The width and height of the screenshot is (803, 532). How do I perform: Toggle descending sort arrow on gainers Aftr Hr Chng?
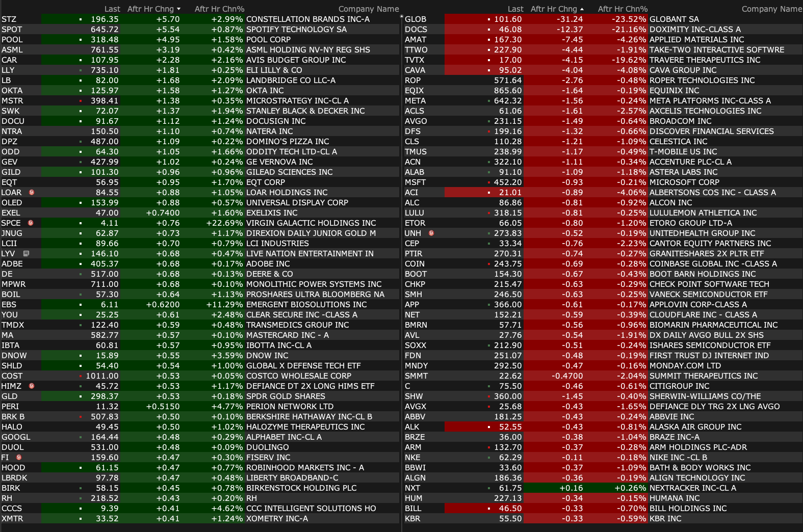178,9
